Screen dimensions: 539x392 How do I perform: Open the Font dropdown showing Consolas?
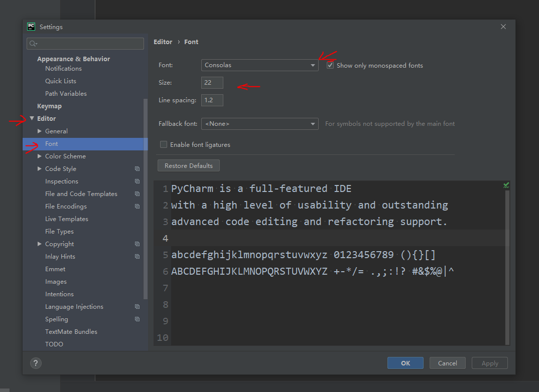pyautogui.click(x=259, y=65)
